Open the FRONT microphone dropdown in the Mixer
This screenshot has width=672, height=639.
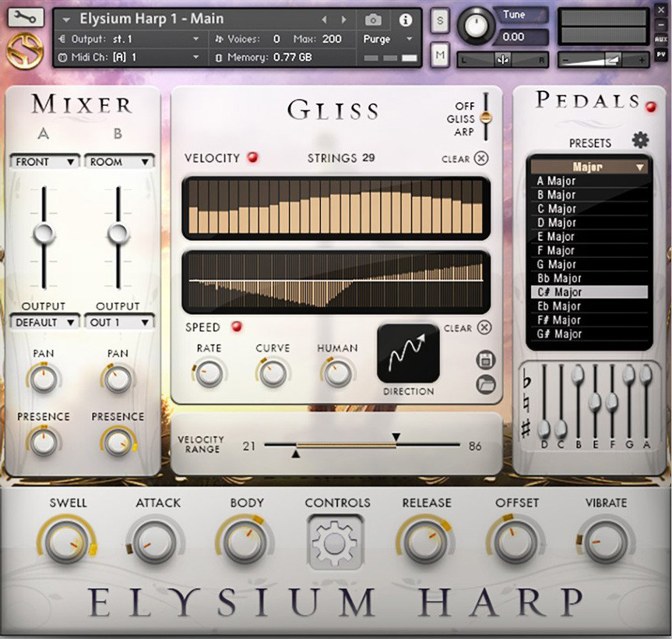[44, 161]
